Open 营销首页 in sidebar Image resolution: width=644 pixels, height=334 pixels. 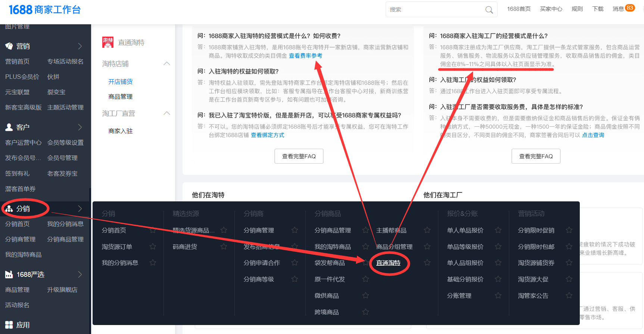pos(17,61)
